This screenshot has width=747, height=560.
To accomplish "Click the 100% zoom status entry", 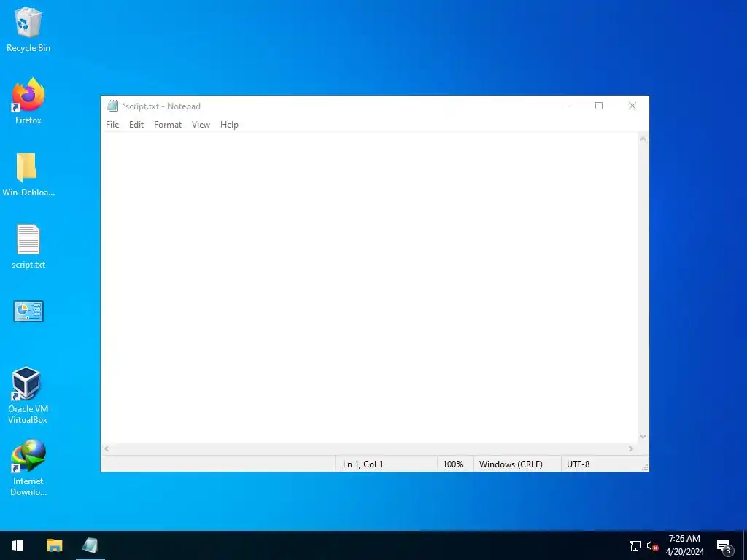I will [455, 464].
